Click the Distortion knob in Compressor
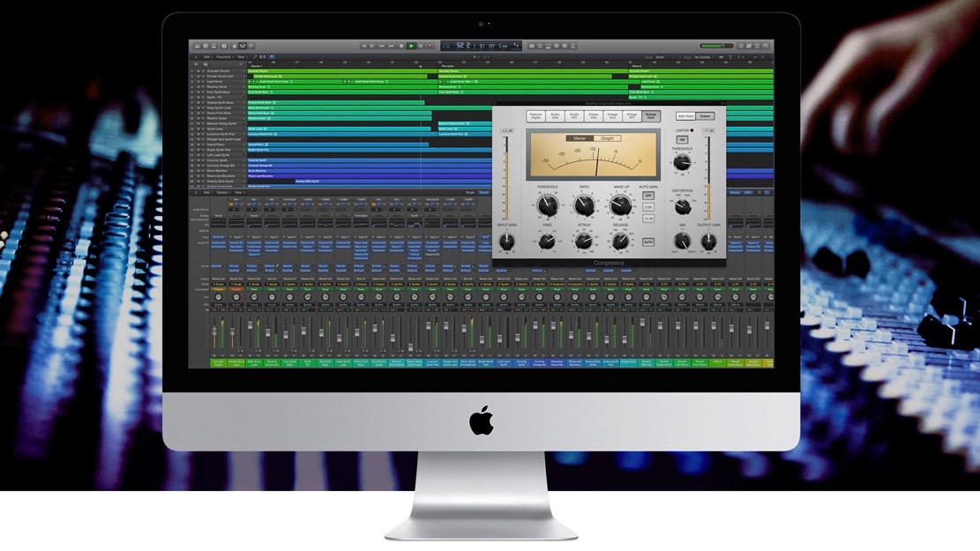This screenshot has height=551, width=980. click(x=683, y=207)
